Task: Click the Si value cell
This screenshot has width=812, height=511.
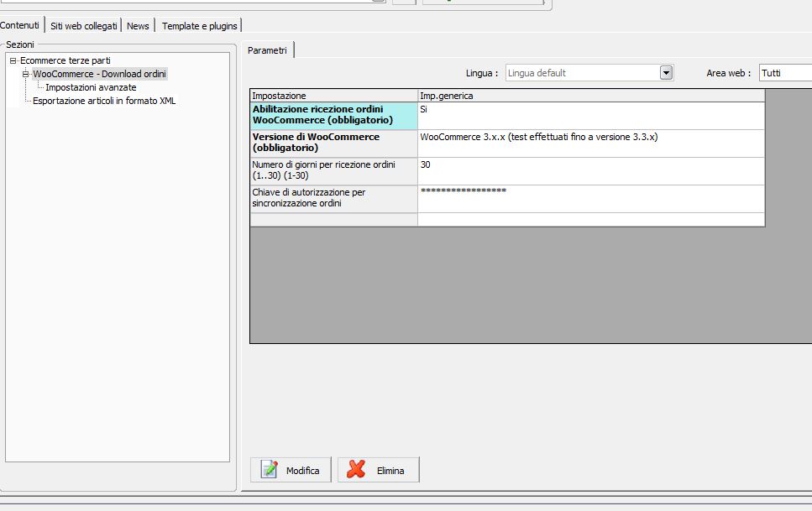Action: (591, 116)
